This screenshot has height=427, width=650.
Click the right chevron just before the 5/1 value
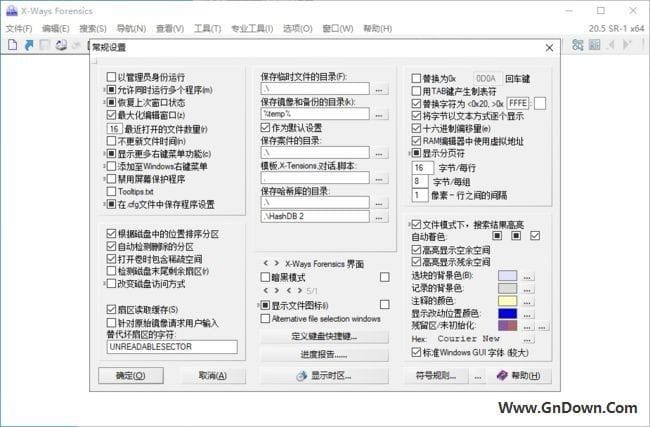[299, 291]
